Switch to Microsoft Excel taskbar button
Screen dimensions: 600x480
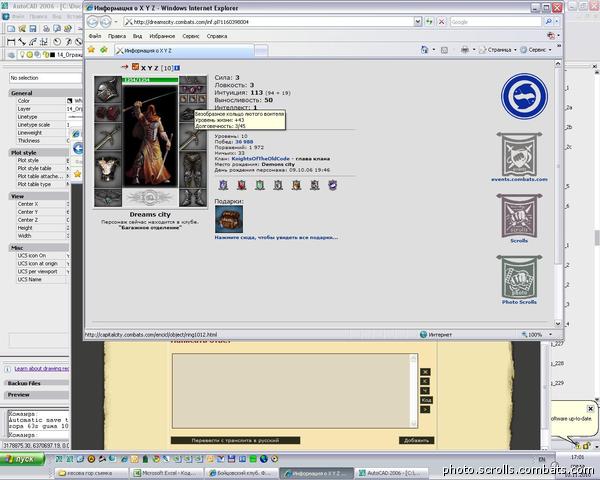coord(166,473)
